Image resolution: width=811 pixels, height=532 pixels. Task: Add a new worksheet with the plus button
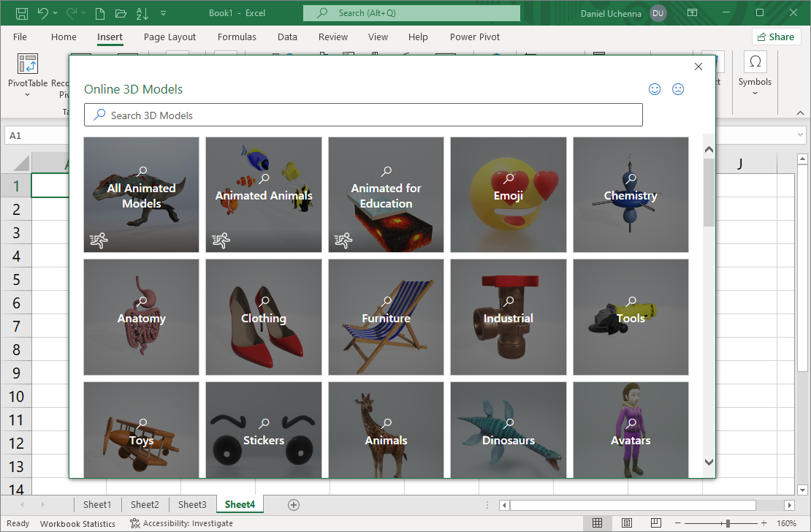click(294, 504)
